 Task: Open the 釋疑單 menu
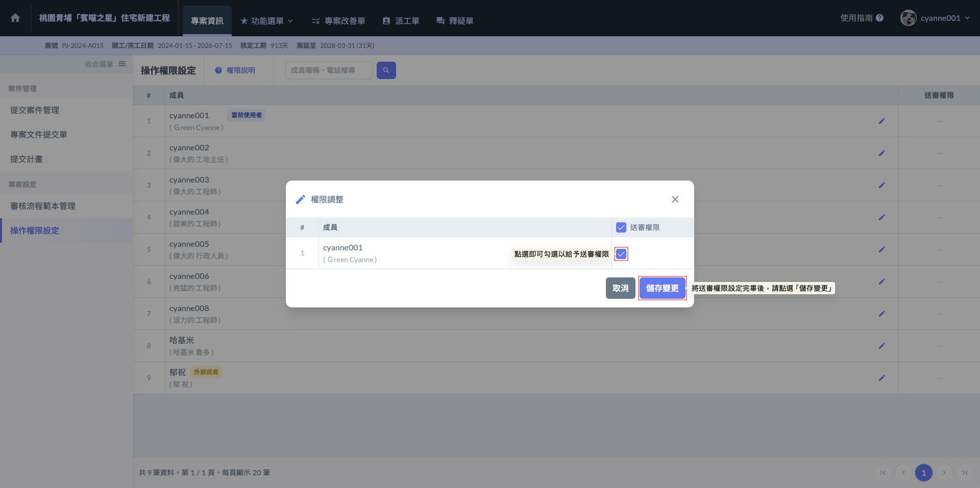pos(455,21)
